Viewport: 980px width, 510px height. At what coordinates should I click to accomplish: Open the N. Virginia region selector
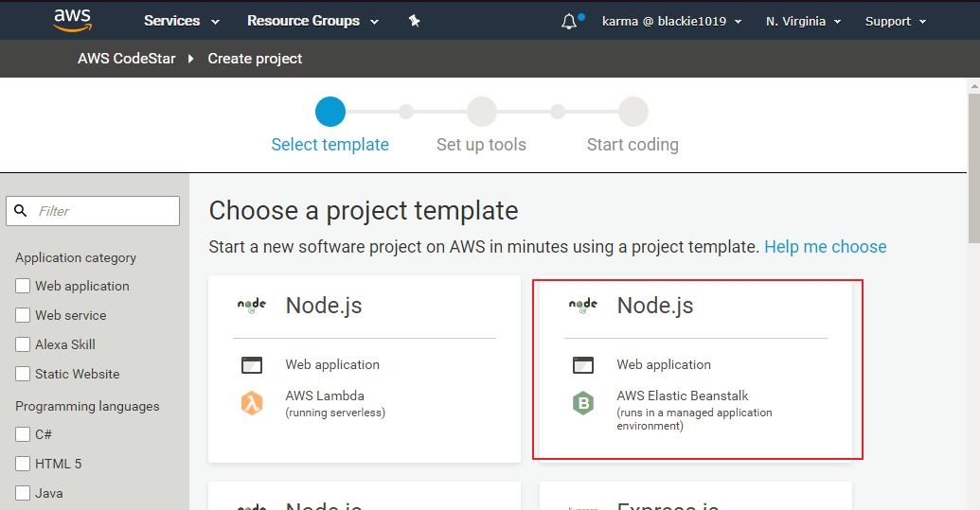point(803,21)
